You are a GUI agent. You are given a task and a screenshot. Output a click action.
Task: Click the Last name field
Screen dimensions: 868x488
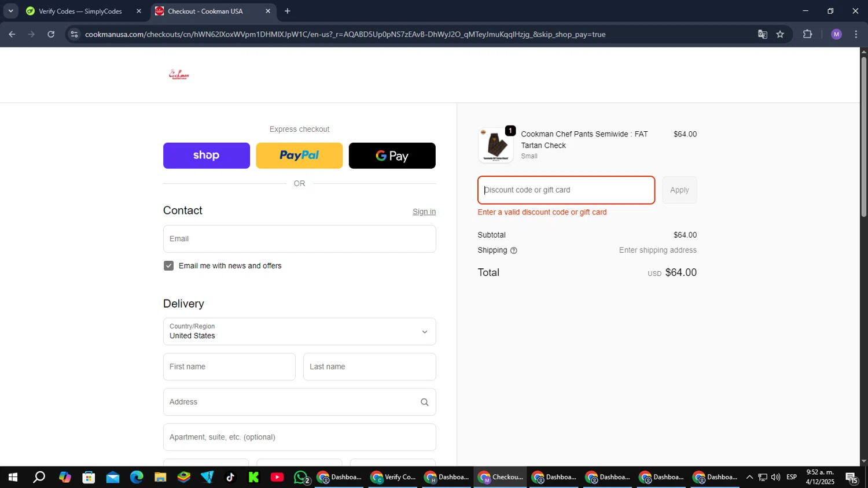coord(369,367)
